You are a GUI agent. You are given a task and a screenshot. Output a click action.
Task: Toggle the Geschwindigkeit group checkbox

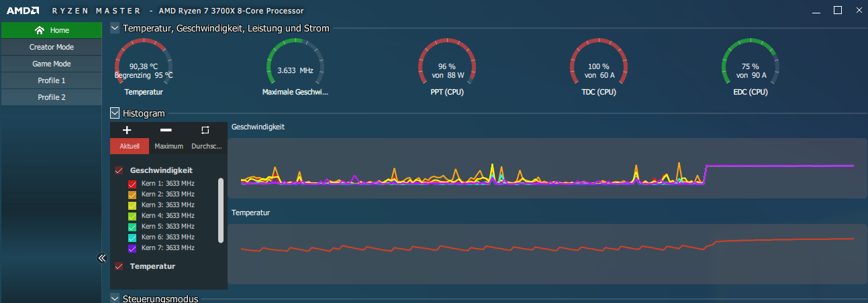pos(119,170)
